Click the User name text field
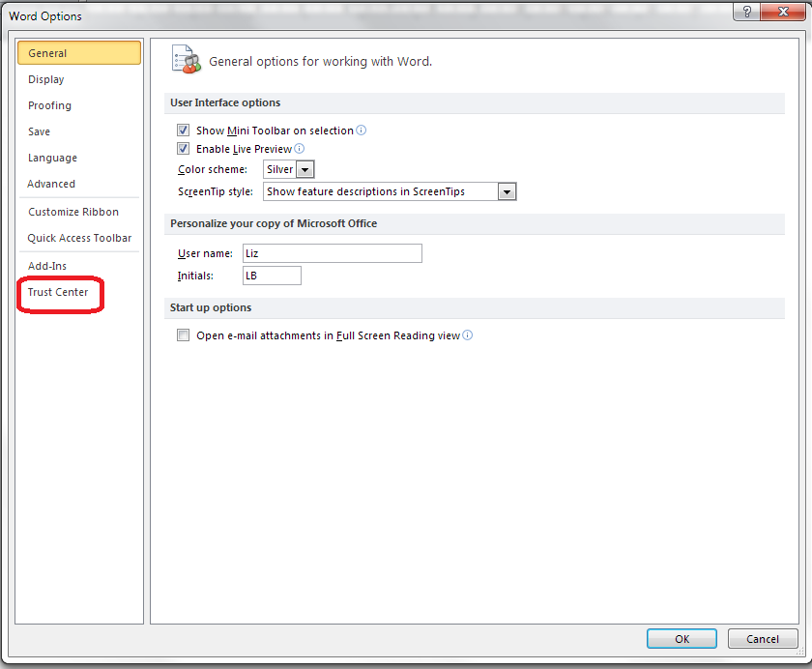812x669 pixels. 332,253
